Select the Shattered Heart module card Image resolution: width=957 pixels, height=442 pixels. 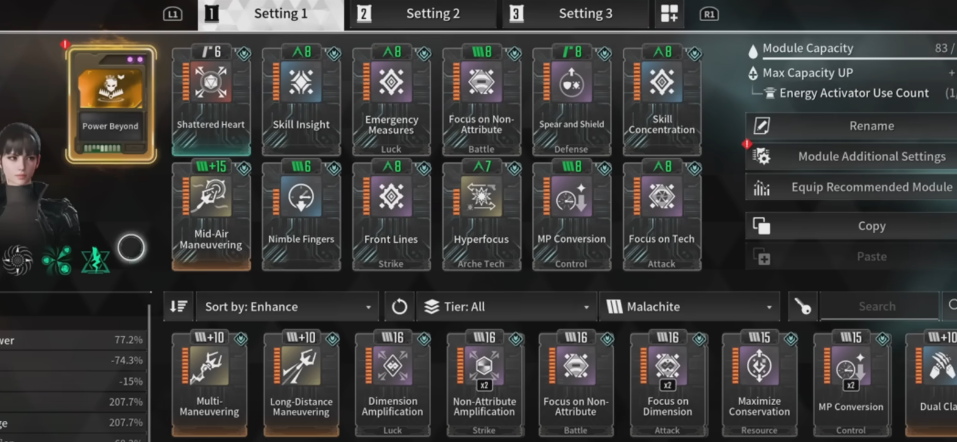[211, 101]
